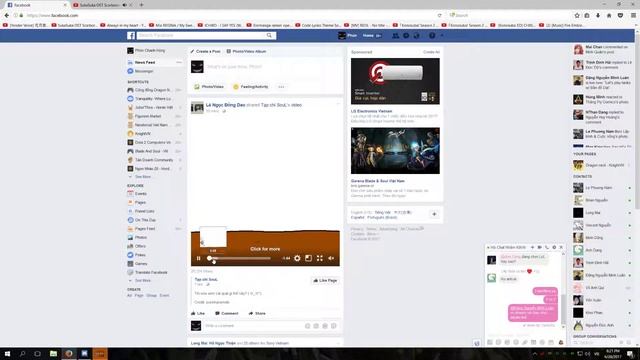
Task: Start a video call in chat window
Action: (540, 247)
